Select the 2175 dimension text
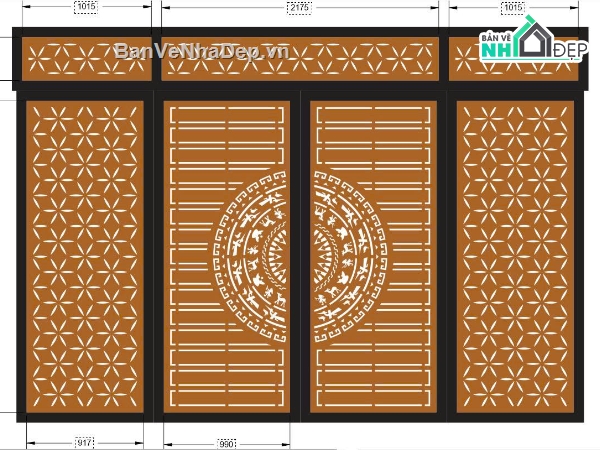Screen dimensions: 600x450 (x=299, y=7)
